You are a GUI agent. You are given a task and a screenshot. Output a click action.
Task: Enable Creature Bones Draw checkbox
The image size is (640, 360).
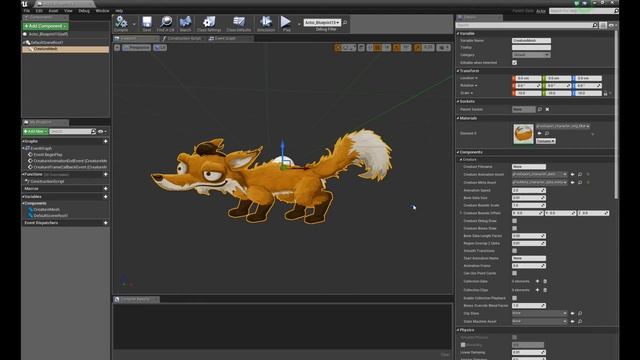coord(514,228)
